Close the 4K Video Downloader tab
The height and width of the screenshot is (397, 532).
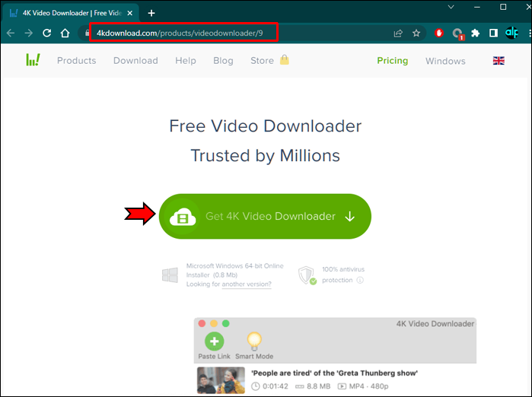(129, 13)
